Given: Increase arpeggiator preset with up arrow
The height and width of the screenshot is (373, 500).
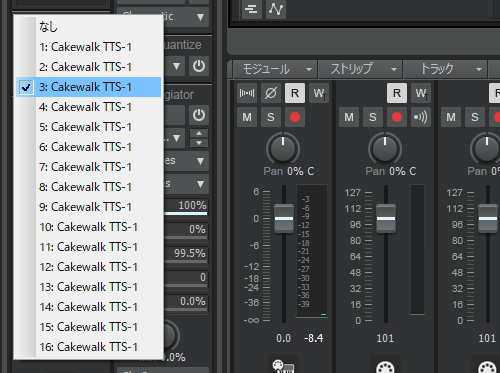Looking at the screenshot, I should (199, 133).
